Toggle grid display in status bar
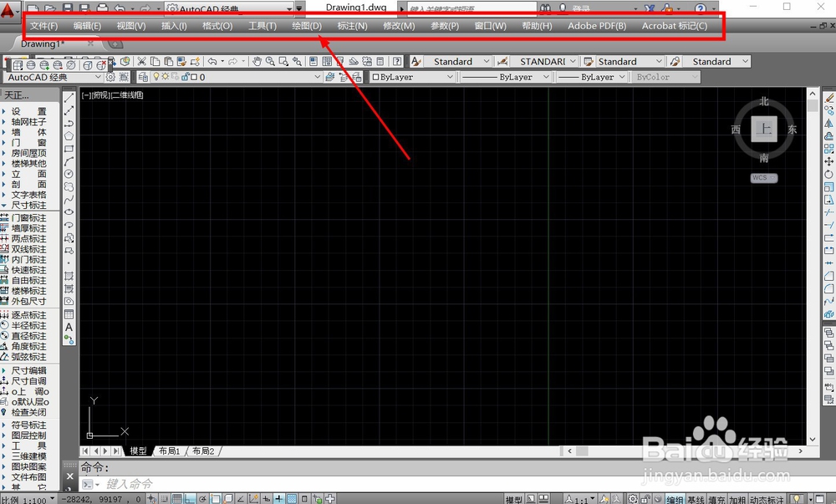The height and width of the screenshot is (504, 836). (x=177, y=499)
